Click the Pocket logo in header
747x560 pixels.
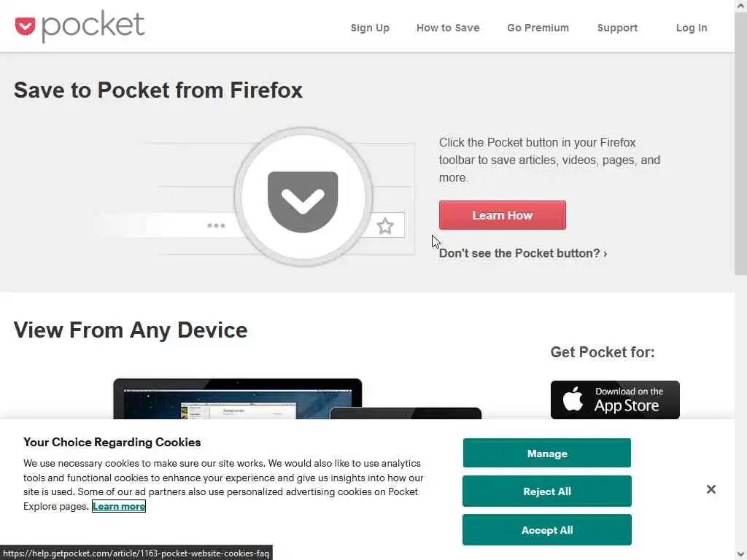click(80, 27)
